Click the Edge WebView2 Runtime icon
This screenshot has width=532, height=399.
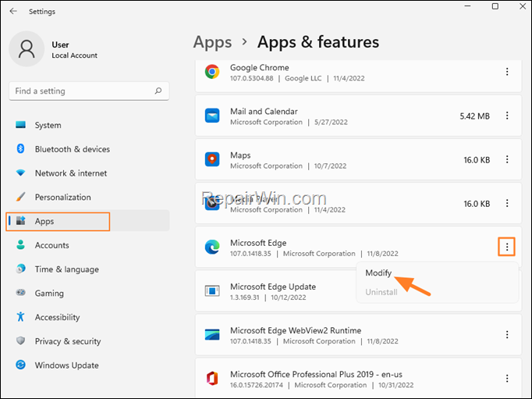[212, 334]
